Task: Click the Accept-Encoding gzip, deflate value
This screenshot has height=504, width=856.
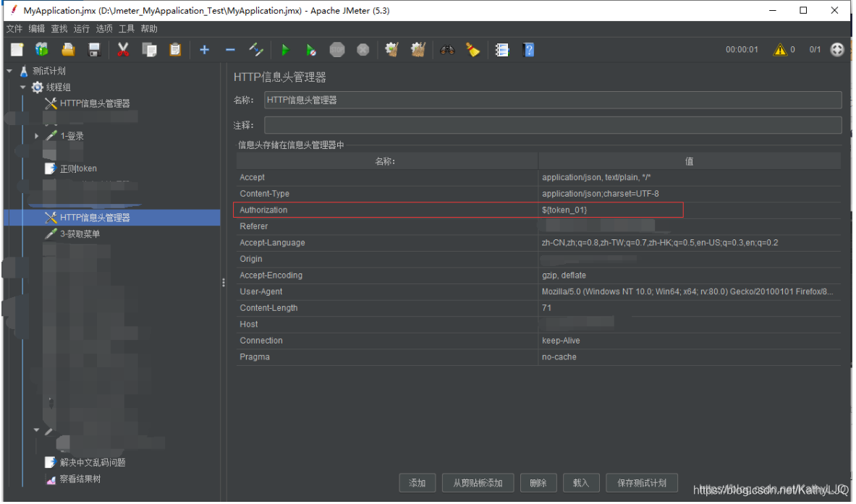Action: tap(564, 276)
